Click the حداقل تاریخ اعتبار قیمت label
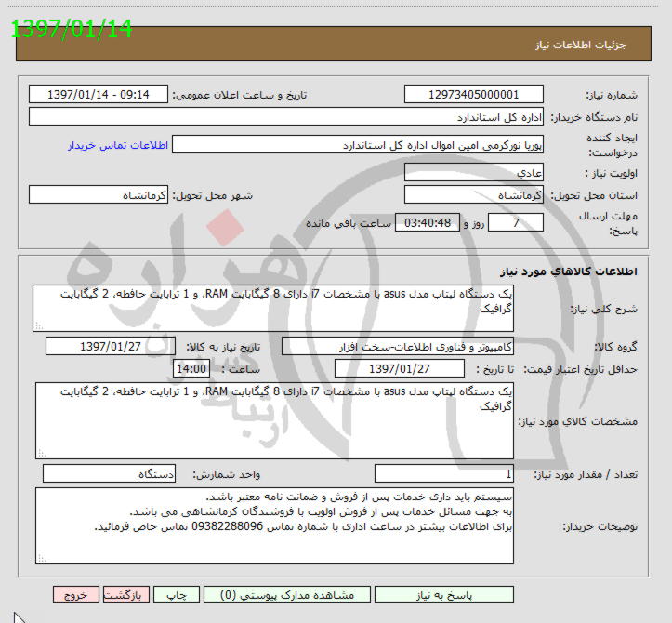Viewport: 672px width, 623px height. [x=580, y=369]
